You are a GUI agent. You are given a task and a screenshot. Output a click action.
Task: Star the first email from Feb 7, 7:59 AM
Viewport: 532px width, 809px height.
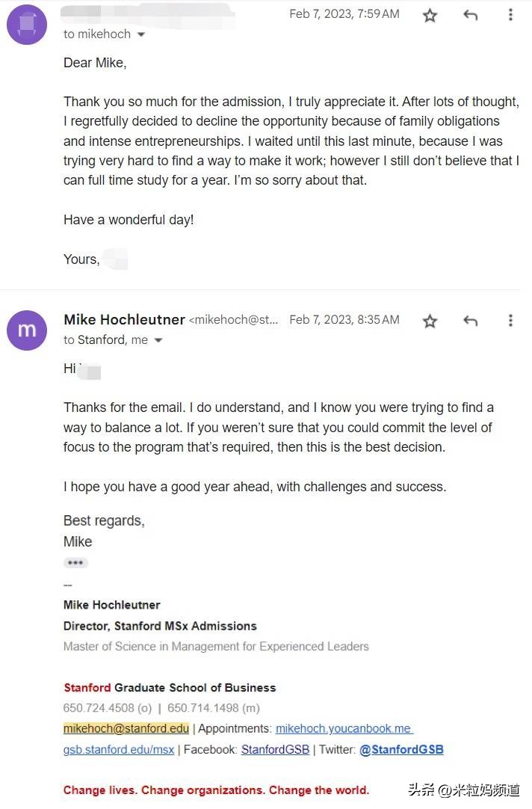click(x=430, y=15)
